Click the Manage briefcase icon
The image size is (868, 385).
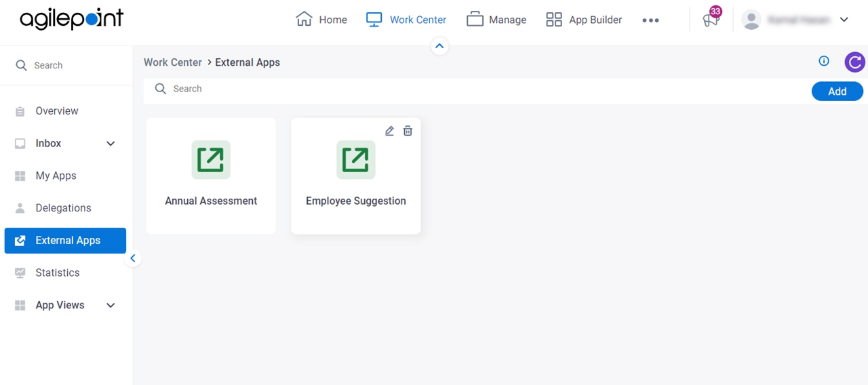475,20
